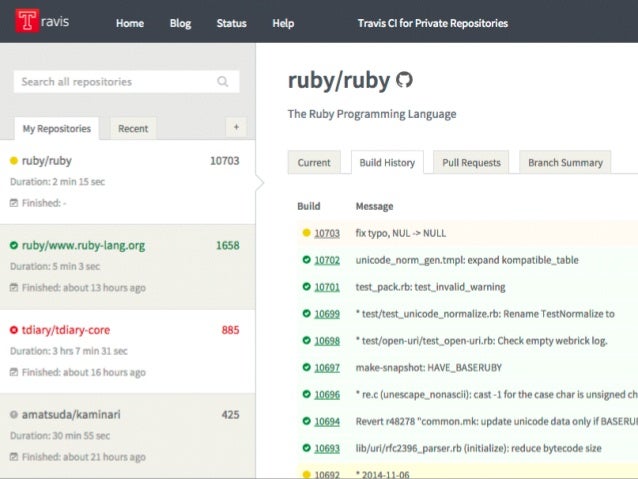The height and width of the screenshot is (479, 638).
Task: Click message 'make-snapshot: HAVE_BASERUBY'
Action: pos(429,367)
